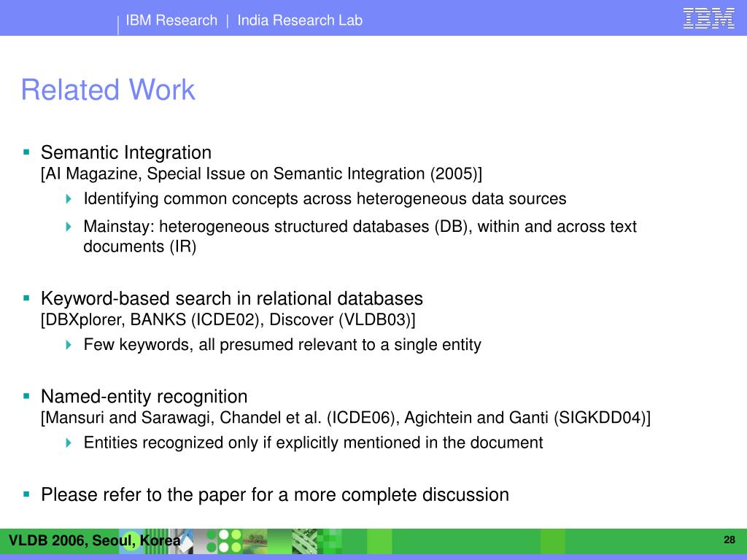Viewport: 747px width, 560px height.
Task: Click the square bullet beside 'Keyword-based search'
Action: (26, 298)
